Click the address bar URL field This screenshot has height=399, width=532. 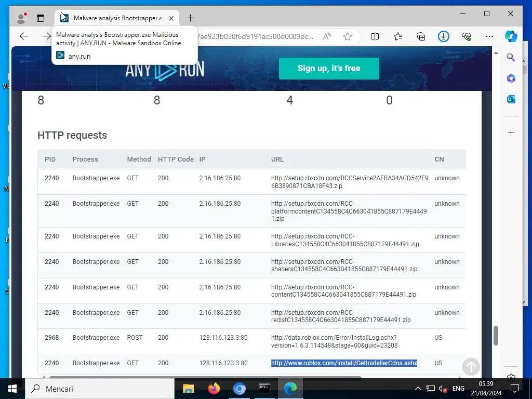point(255,36)
